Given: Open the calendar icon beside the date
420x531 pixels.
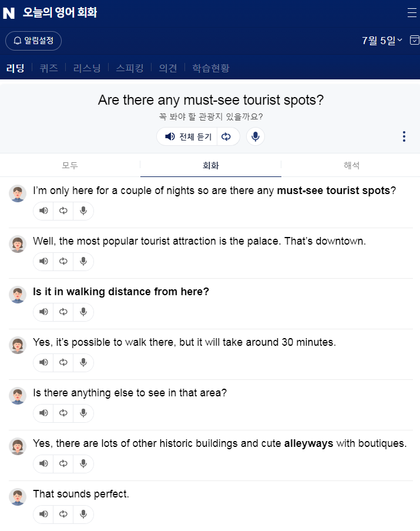Looking at the screenshot, I should point(414,41).
